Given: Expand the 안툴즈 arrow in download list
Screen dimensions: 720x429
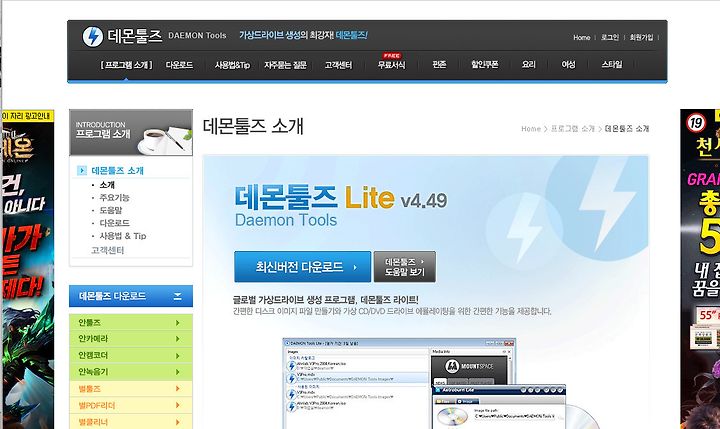Looking at the screenshot, I should click(x=178, y=323).
